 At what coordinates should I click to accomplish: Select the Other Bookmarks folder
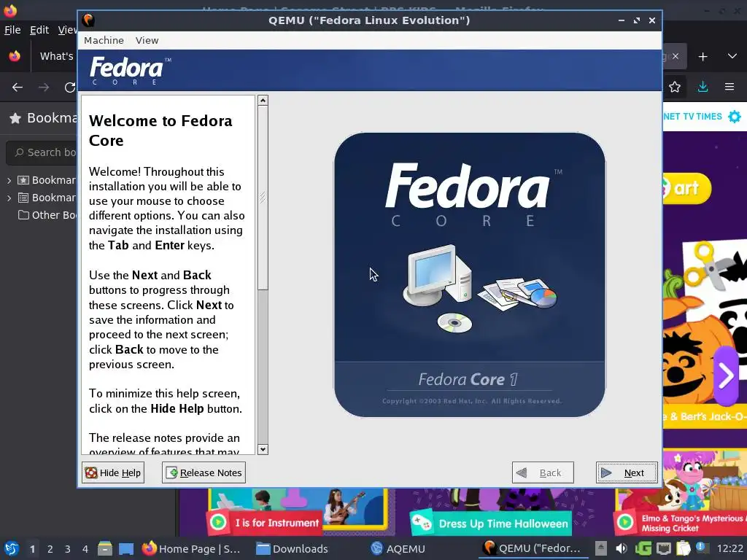[47, 215]
